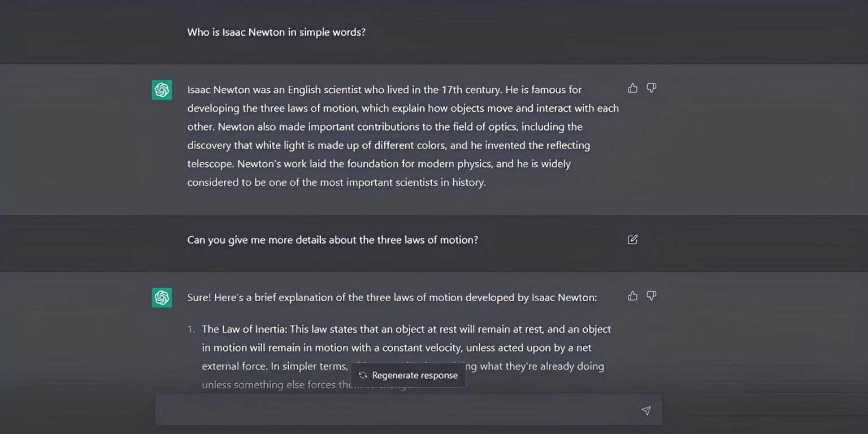Edit the three laws of motion question

coord(632,240)
